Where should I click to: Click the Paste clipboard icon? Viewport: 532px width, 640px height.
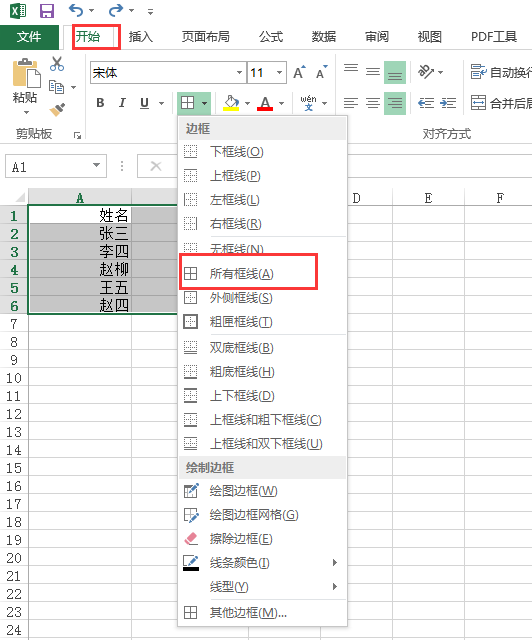(26, 73)
